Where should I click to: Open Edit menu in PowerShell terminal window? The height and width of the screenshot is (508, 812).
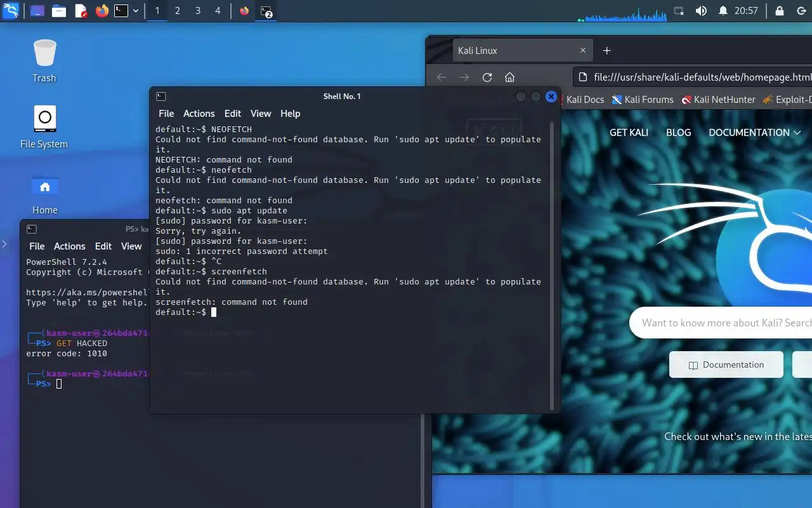pos(103,246)
